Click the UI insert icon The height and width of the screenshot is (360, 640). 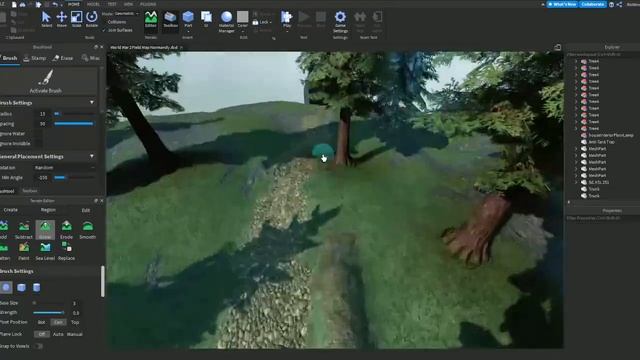(x=206, y=19)
